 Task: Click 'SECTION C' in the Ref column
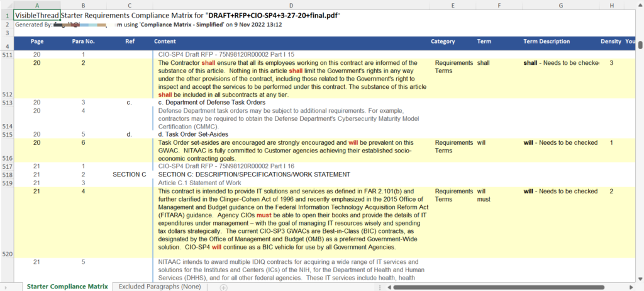pos(130,174)
